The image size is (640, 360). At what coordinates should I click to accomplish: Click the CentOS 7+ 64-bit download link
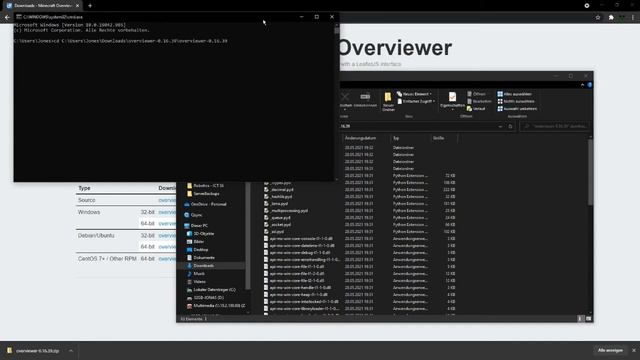pos(167,259)
